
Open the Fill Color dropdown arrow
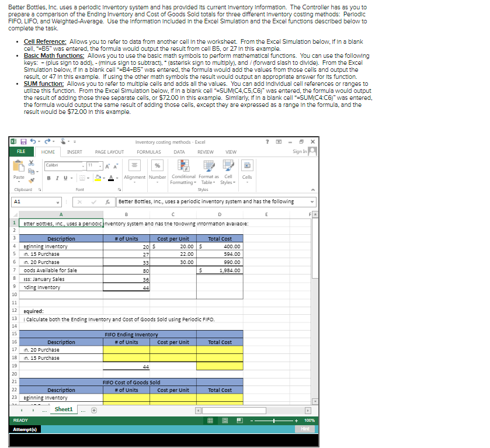[x=103, y=176]
